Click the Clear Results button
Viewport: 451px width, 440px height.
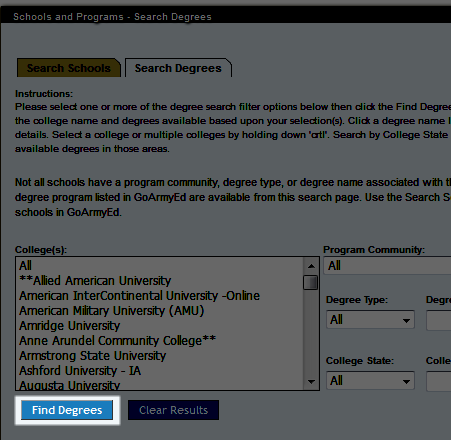coord(173,410)
